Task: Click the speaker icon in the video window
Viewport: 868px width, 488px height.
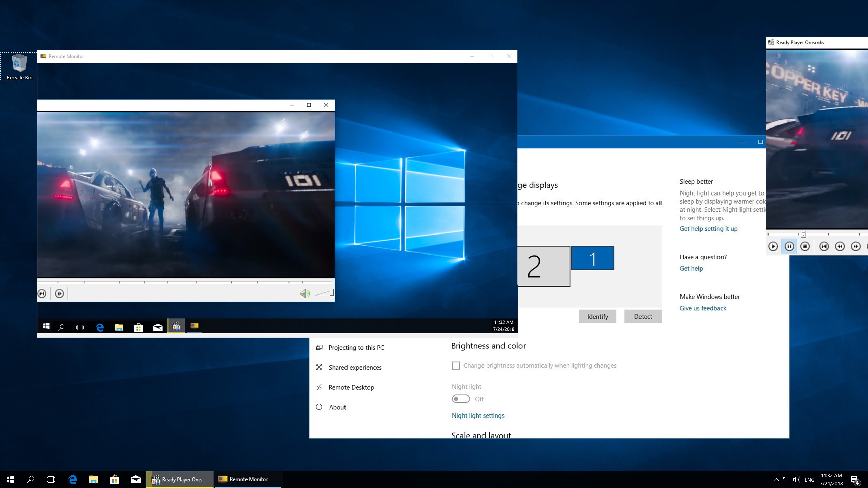Action: 305,293
